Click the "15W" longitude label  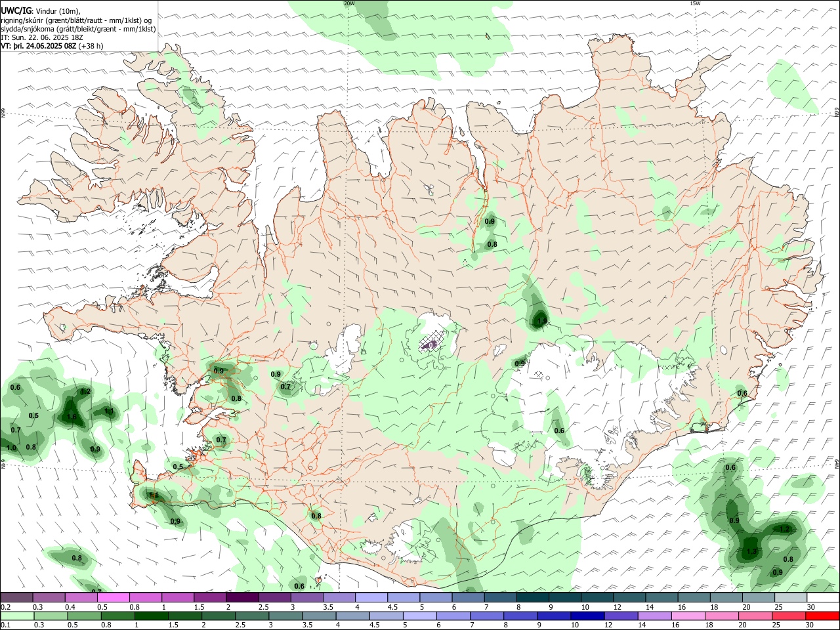pyautogui.click(x=695, y=3)
